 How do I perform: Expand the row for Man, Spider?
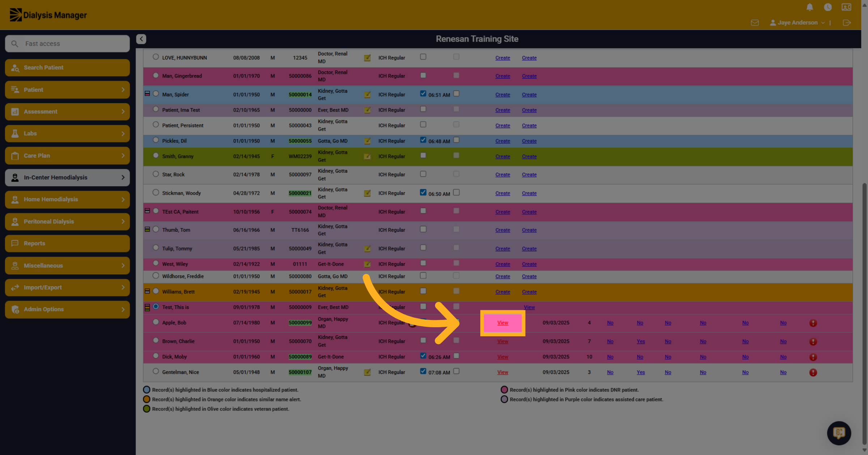(x=147, y=93)
